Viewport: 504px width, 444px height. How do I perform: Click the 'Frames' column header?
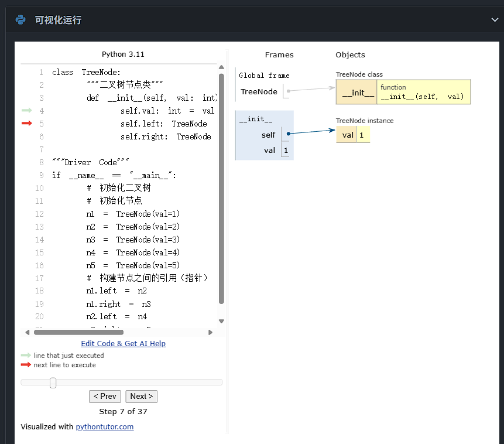[279, 54]
